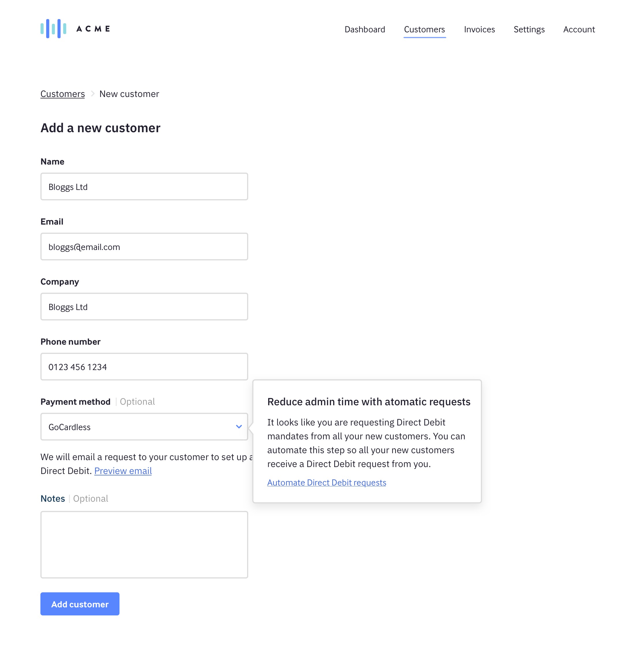Click inside the Notes text area
This screenshot has height=672, width=635.
[x=144, y=545]
